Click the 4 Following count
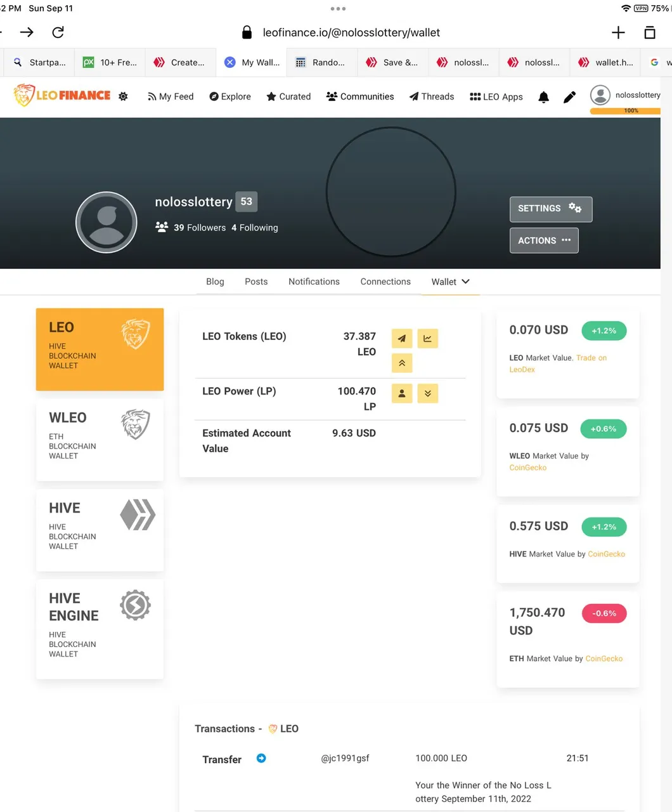The width and height of the screenshot is (672, 812). pyautogui.click(x=254, y=228)
